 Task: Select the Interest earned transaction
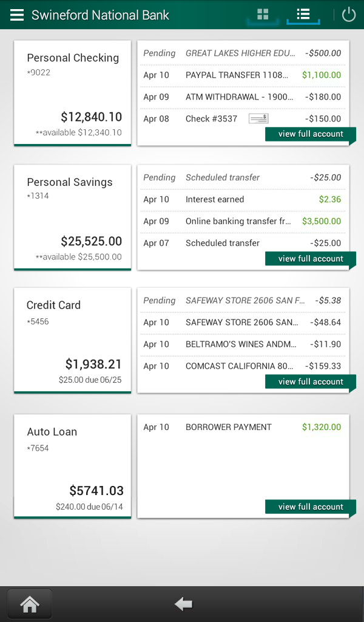[x=243, y=199]
